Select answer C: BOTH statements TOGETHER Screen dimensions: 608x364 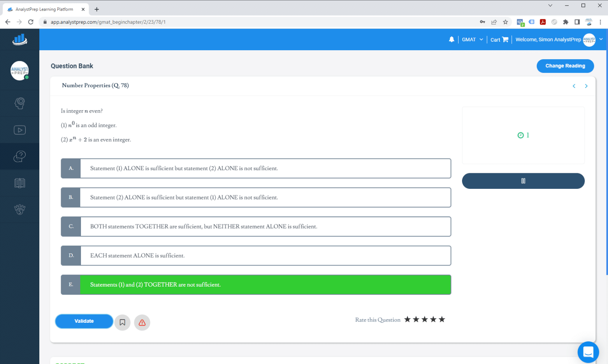[256, 227]
